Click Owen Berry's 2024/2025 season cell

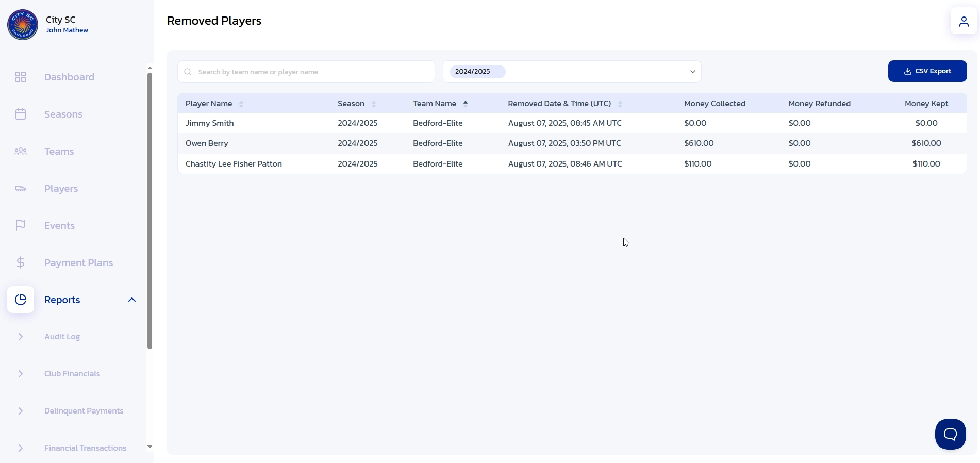357,143
